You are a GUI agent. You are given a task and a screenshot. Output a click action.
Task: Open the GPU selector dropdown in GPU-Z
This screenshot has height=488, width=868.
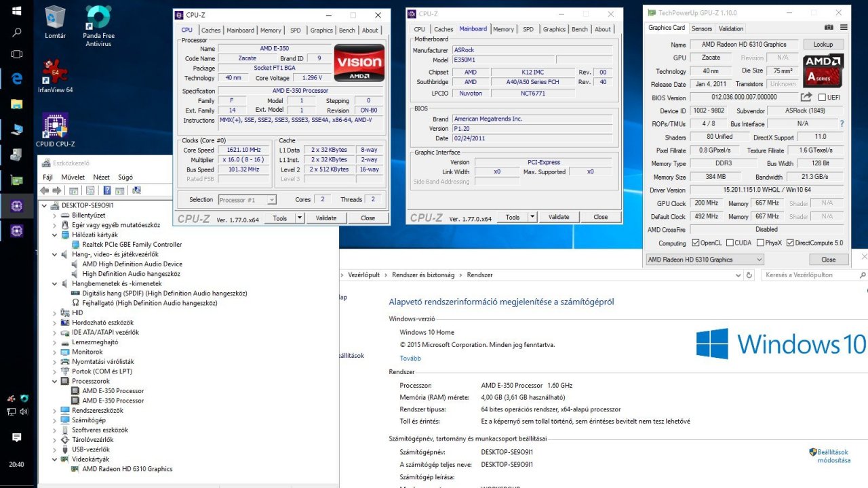(705, 260)
